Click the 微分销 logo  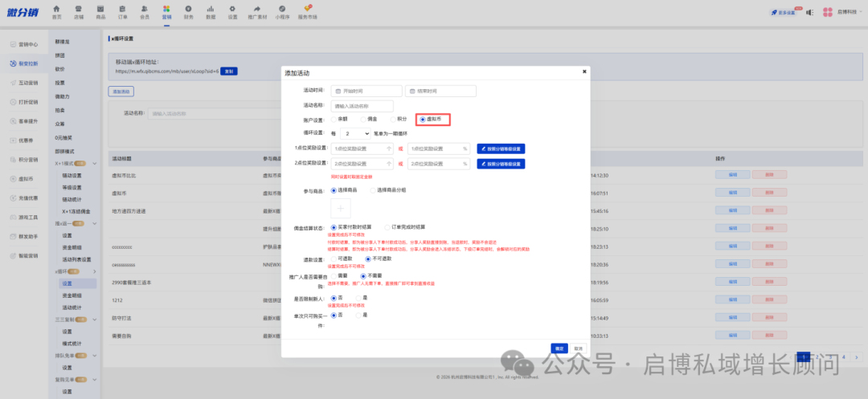pos(23,12)
